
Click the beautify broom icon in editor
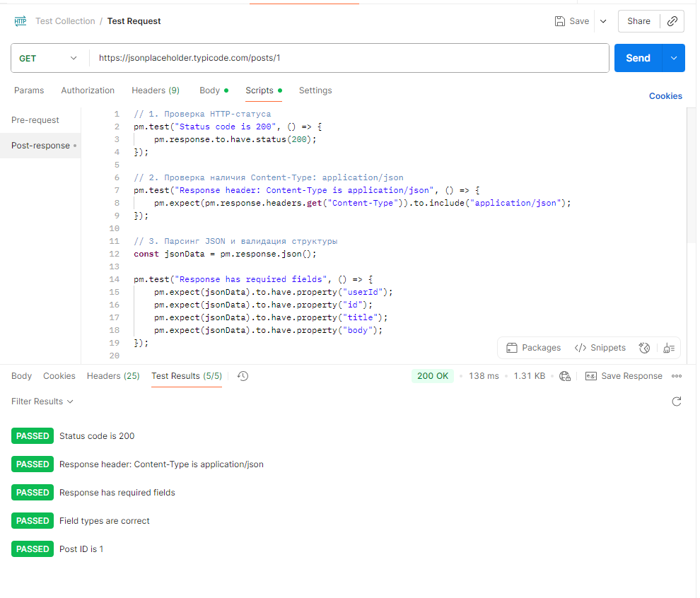coord(669,348)
